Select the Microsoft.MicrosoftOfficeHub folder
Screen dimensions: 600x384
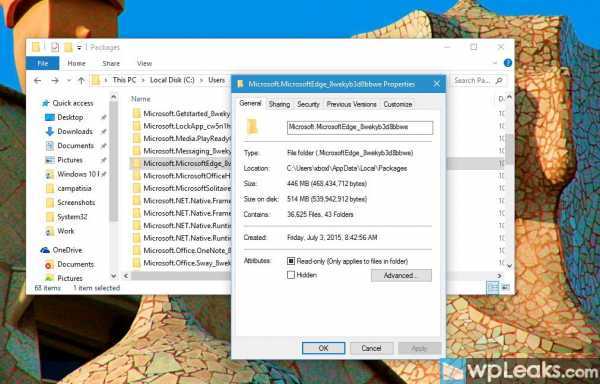[x=181, y=176]
